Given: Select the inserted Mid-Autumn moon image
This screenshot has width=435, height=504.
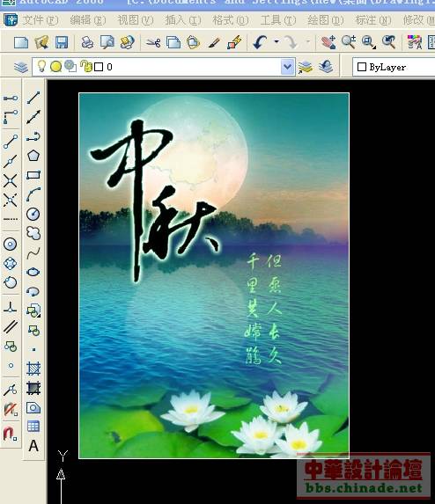Looking at the screenshot, I should pos(214,275).
